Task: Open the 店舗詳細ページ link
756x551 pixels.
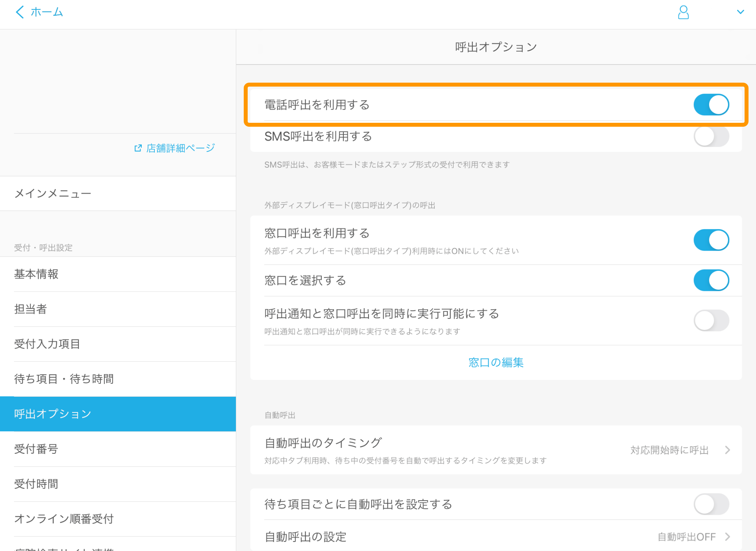Action: [180, 148]
